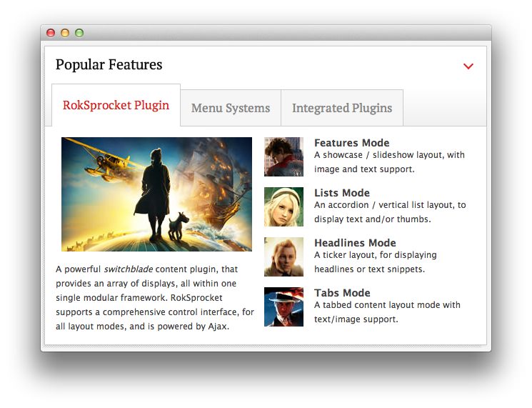Image resolution: width=532 pixels, height=408 pixels.
Task: Open the Tabs Mode thumbnail image
Action: [x=283, y=307]
